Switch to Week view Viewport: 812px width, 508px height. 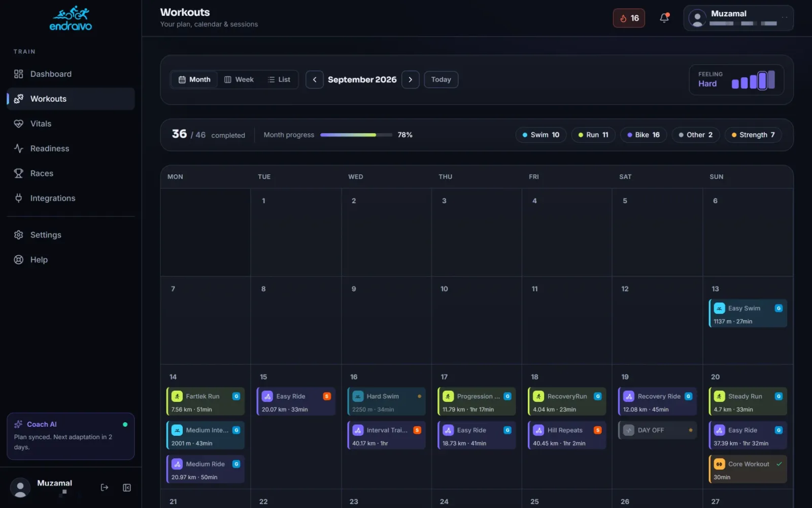239,80
